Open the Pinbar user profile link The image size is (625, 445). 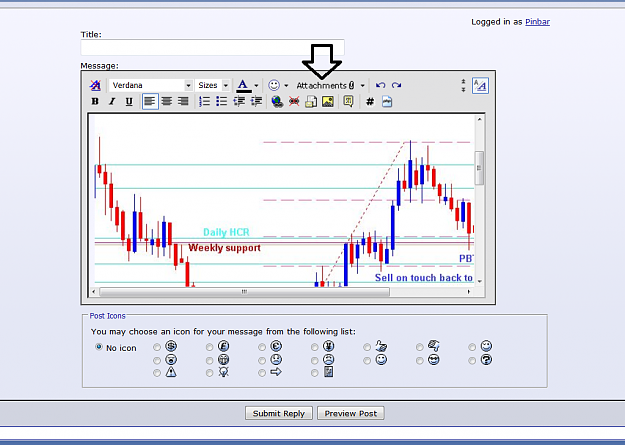pos(537,22)
